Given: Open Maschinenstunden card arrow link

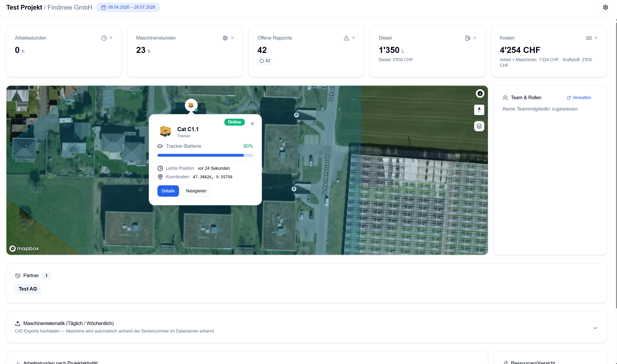Looking at the screenshot, I should pyautogui.click(x=232, y=38).
